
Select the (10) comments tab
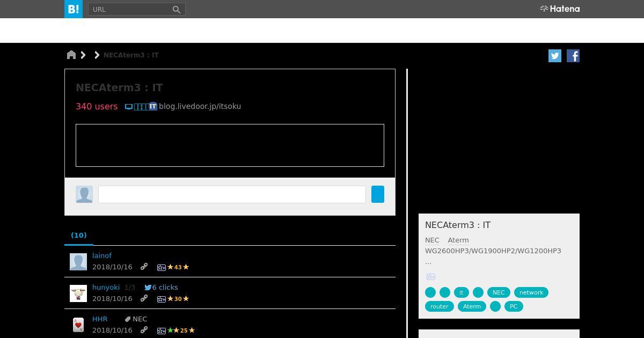(x=79, y=235)
